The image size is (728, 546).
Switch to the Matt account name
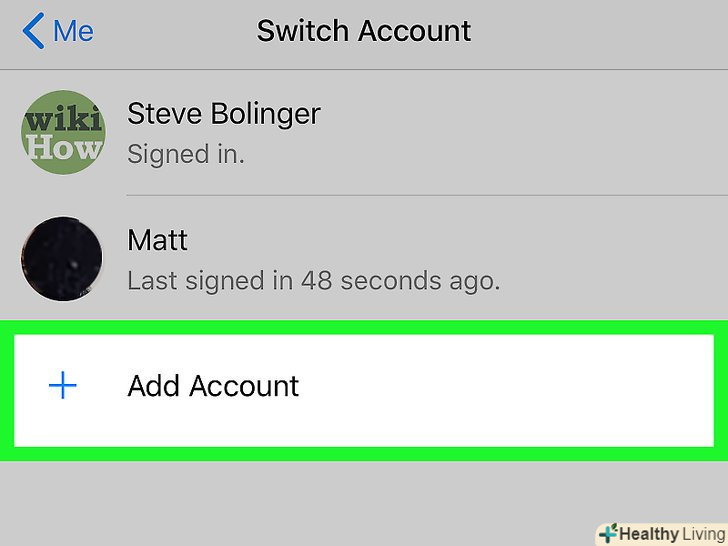[x=157, y=240]
